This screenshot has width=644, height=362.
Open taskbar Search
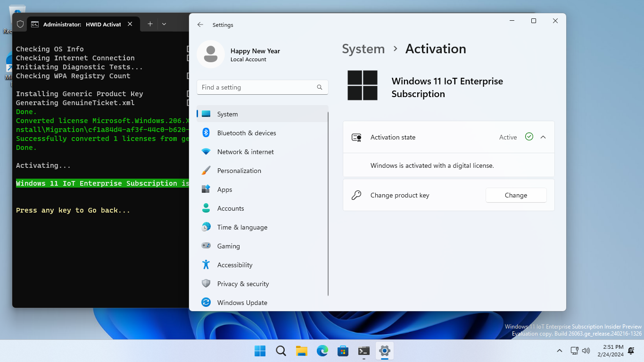[281, 351]
